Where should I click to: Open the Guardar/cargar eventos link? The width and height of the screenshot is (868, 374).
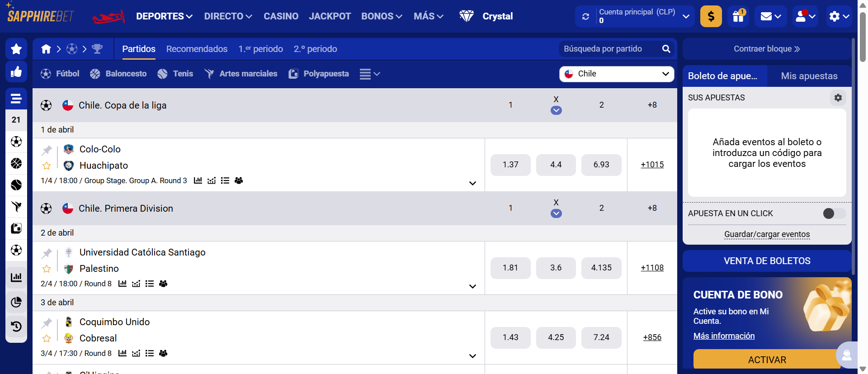pos(767,234)
